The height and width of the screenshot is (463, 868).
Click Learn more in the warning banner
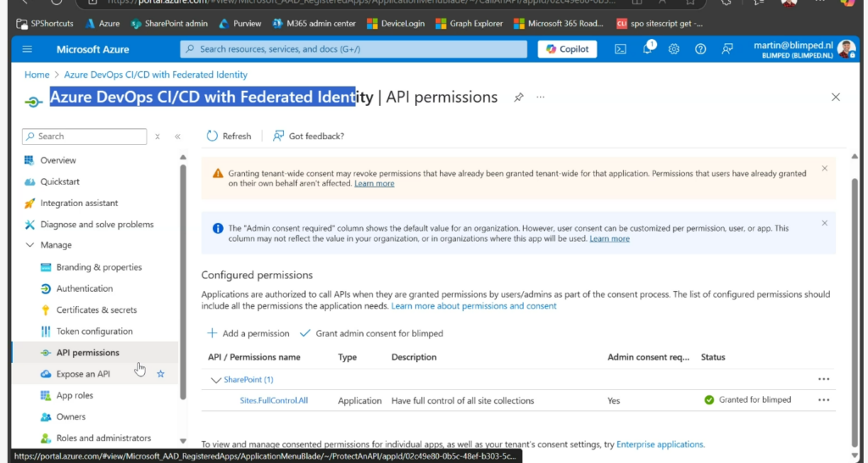point(374,183)
